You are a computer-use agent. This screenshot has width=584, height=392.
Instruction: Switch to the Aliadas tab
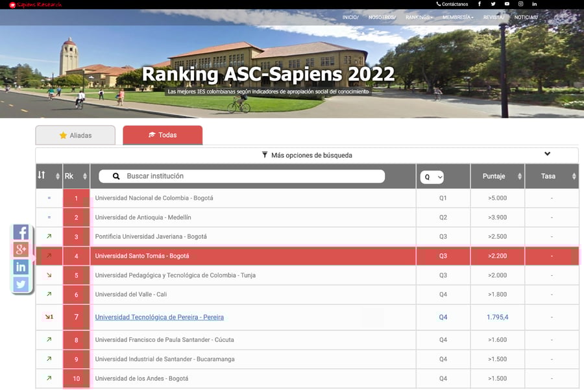coord(75,135)
